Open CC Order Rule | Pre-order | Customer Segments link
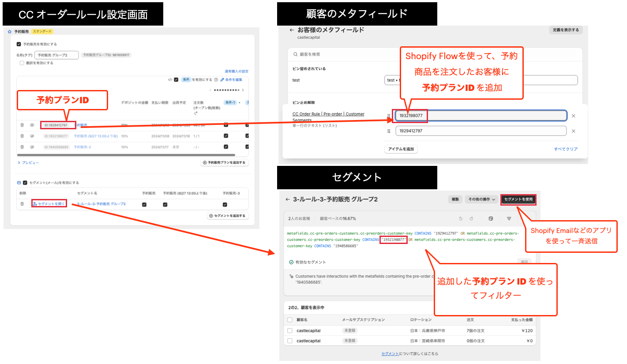The height and width of the screenshot is (364, 627). tap(328, 117)
